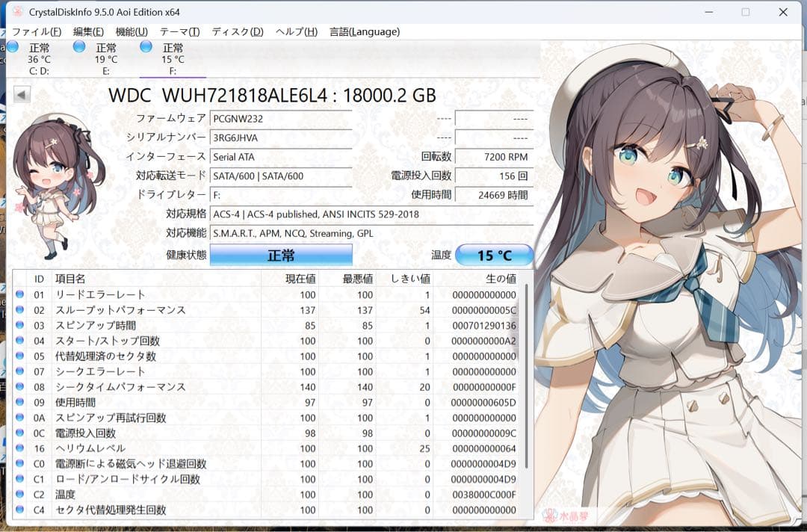Screen dimensions: 807x532
Task: Open the ディスク menu
Action: (x=235, y=31)
